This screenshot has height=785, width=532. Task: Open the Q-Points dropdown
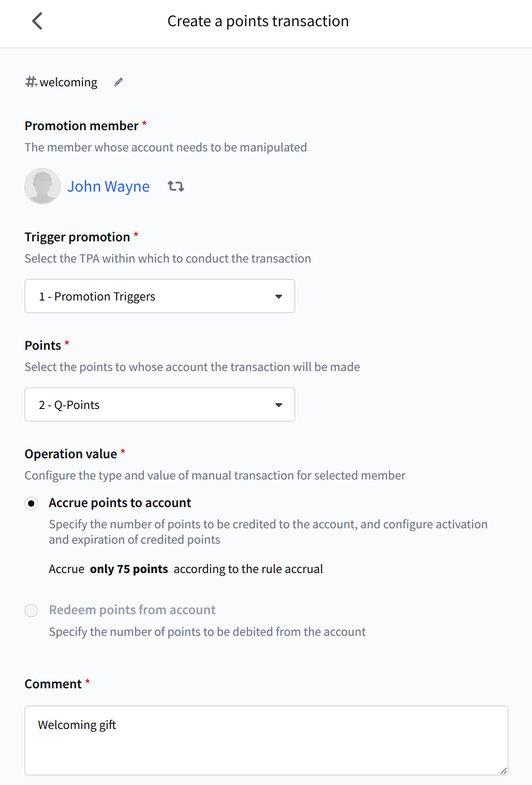click(x=159, y=405)
